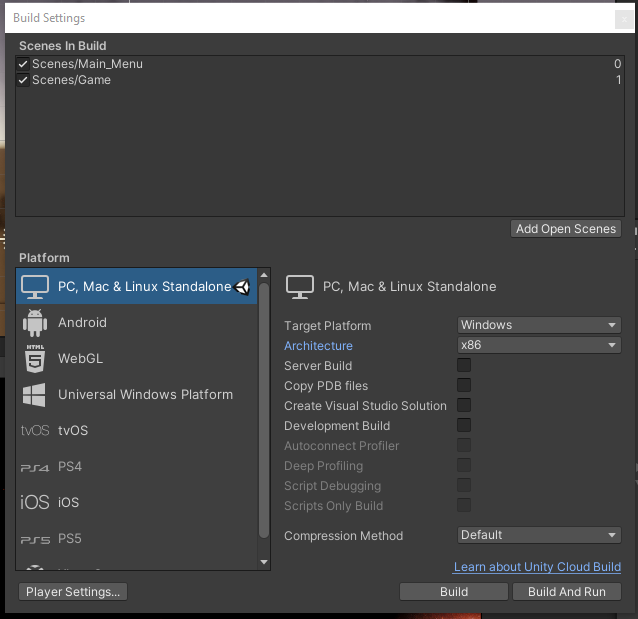Click the Unity logo beside the selected platform
Image resolution: width=638 pixels, height=619 pixels.
[x=242, y=287]
